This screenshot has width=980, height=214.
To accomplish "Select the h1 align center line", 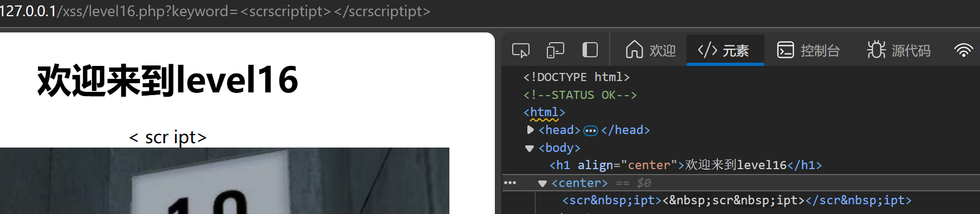I will coord(685,165).
